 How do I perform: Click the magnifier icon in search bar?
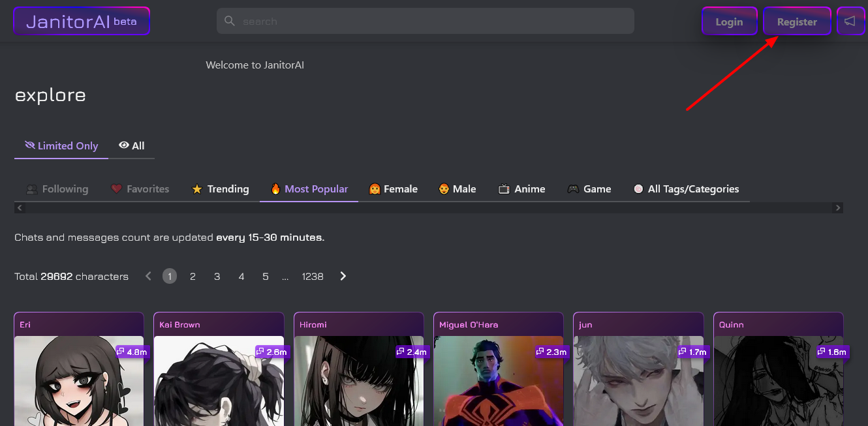click(x=230, y=21)
